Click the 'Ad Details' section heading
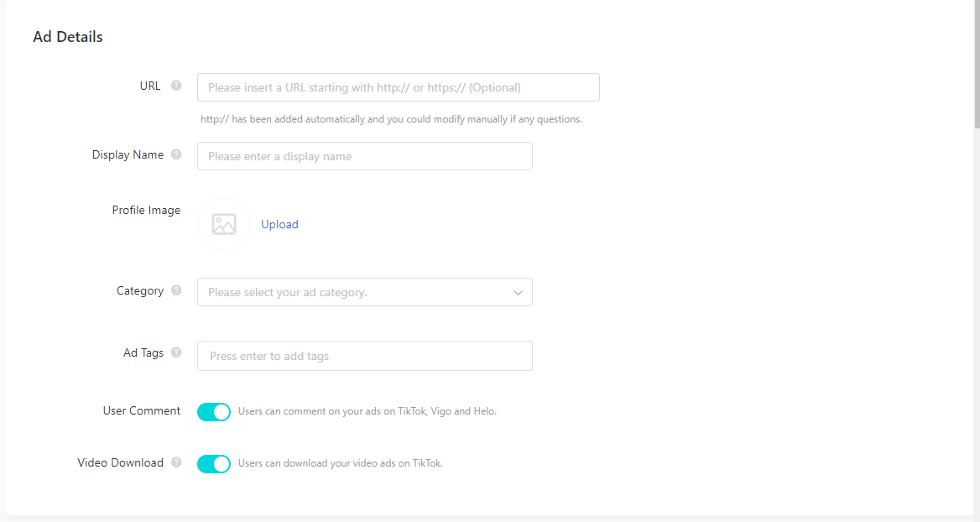Image resolution: width=980 pixels, height=522 pixels. point(67,37)
